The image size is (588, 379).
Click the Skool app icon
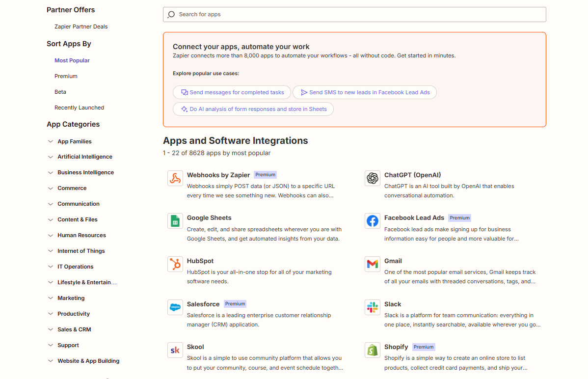[x=175, y=350]
